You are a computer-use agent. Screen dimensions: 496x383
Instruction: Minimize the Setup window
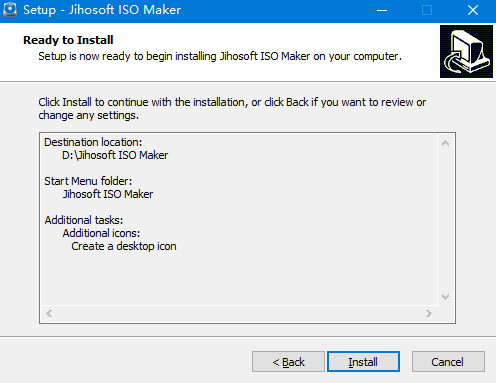pyautogui.click(x=382, y=10)
